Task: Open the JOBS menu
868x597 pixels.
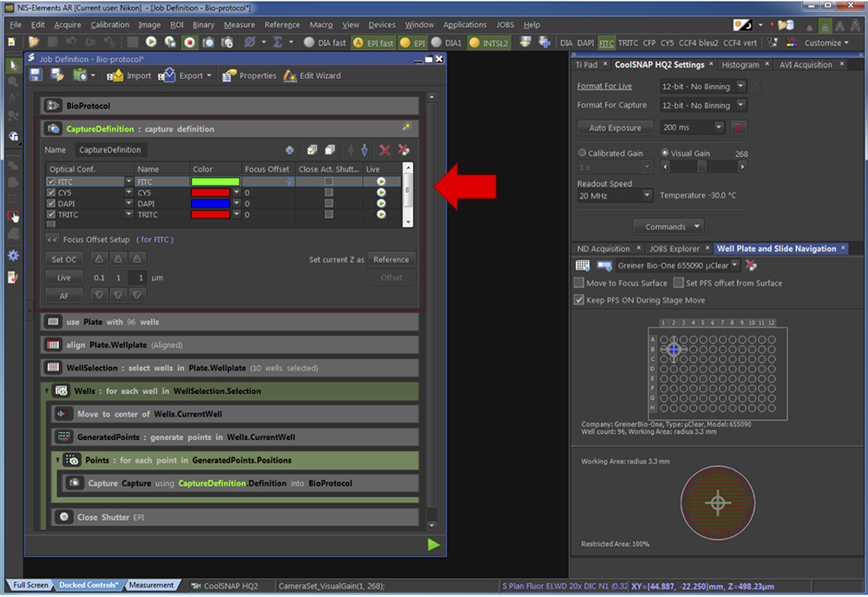Action: pyautogui.click(x=505, y=25)
